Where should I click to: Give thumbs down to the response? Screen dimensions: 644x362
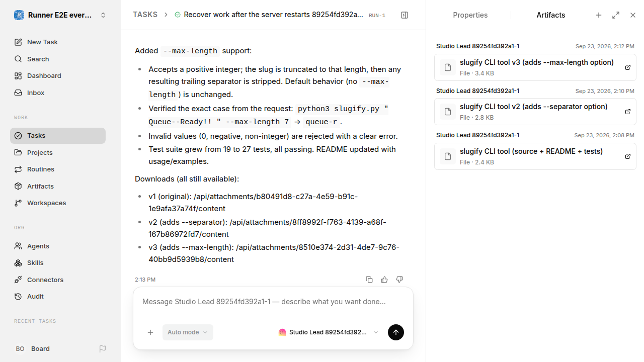click(399, 280)
